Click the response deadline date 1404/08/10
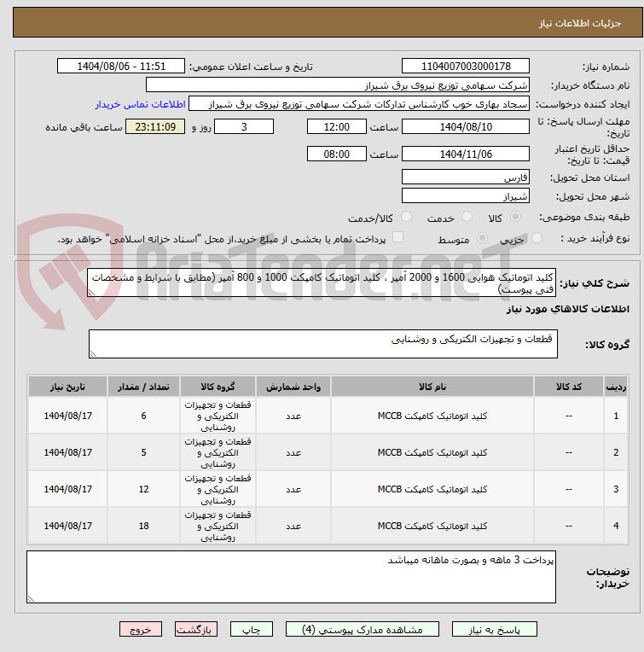 [466, 126]
